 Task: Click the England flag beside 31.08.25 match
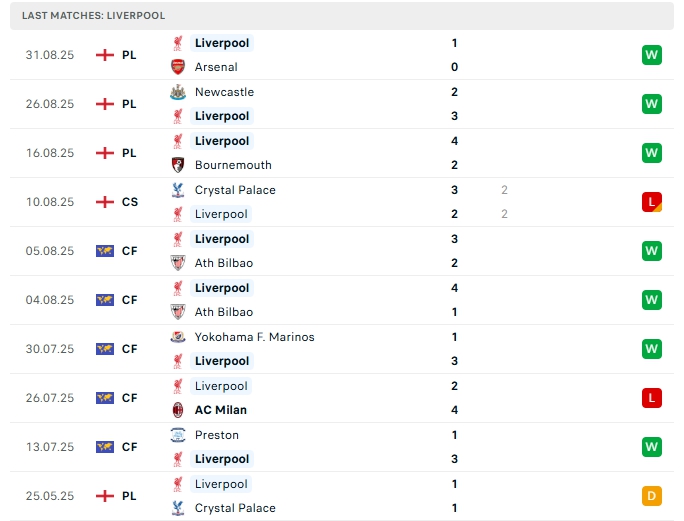coord(104,55)
